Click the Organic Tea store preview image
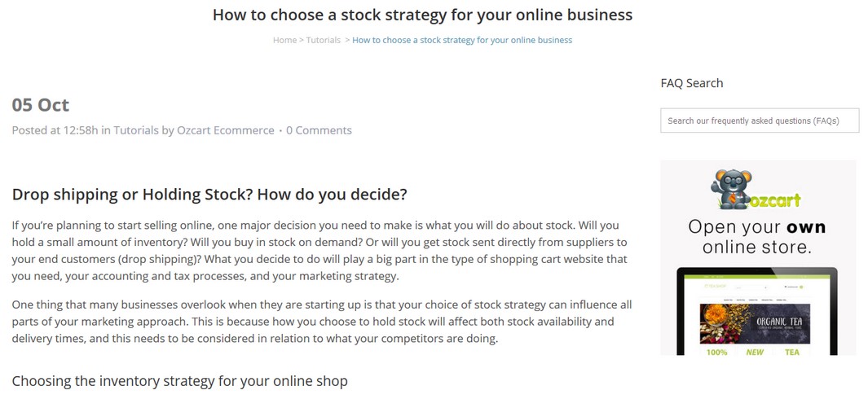 (x=755, y=324)
